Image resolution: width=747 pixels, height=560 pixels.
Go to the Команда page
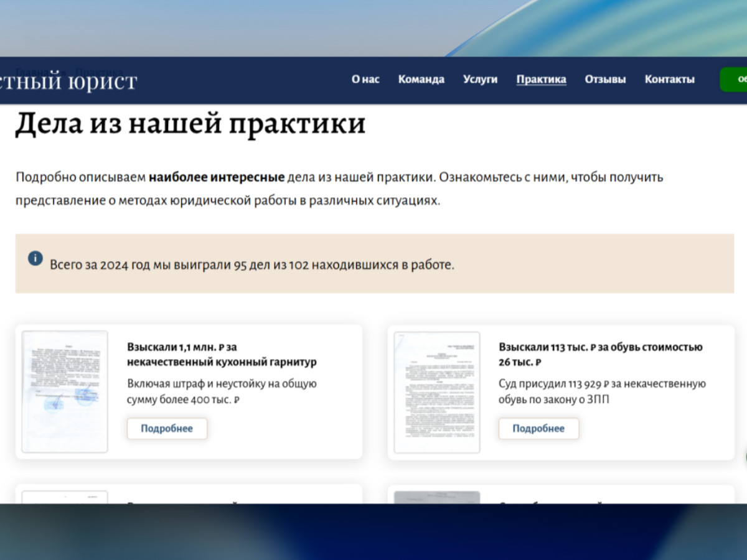pos(421,79)
